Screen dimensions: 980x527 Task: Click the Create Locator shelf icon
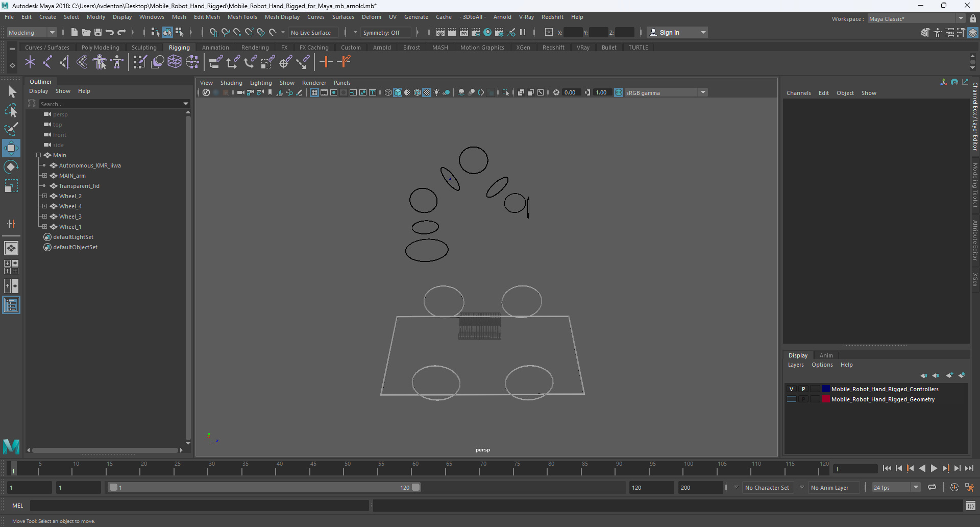tap(30, 62)
